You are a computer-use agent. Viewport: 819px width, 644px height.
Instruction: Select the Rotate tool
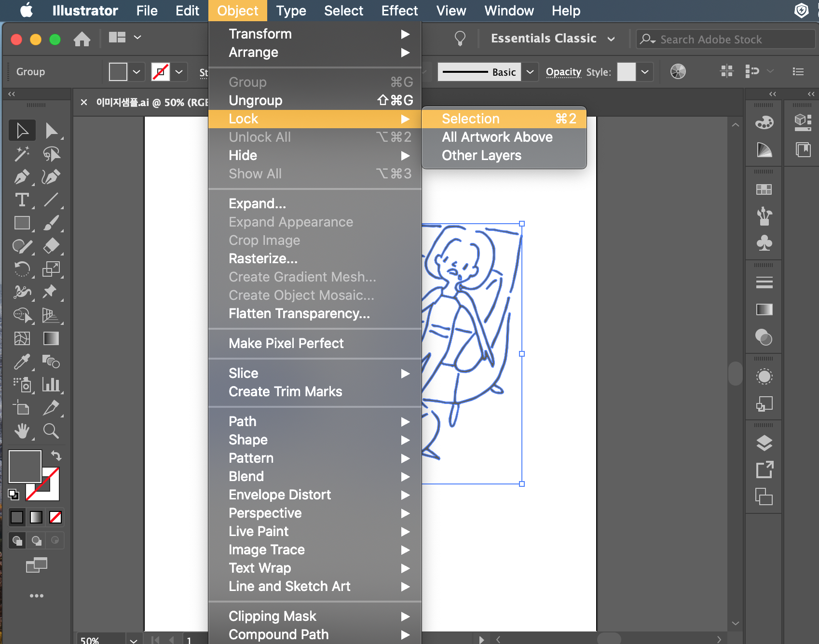22,269
